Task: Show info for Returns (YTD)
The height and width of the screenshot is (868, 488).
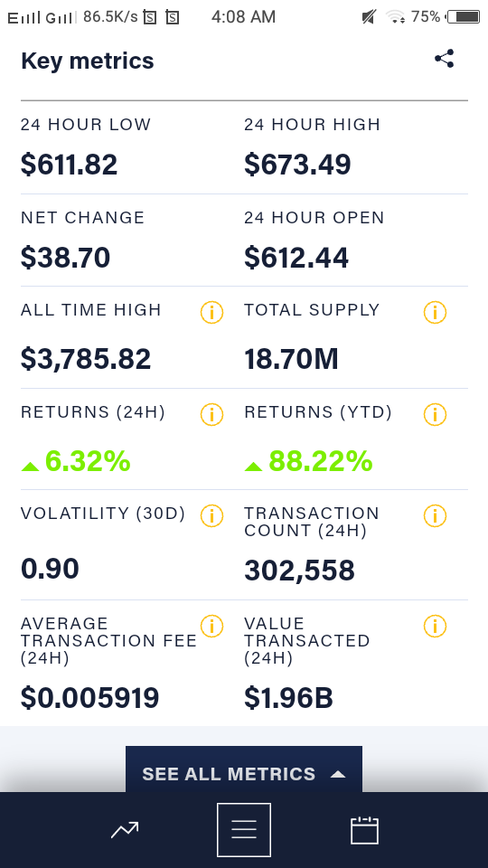Action: point(435,414)
